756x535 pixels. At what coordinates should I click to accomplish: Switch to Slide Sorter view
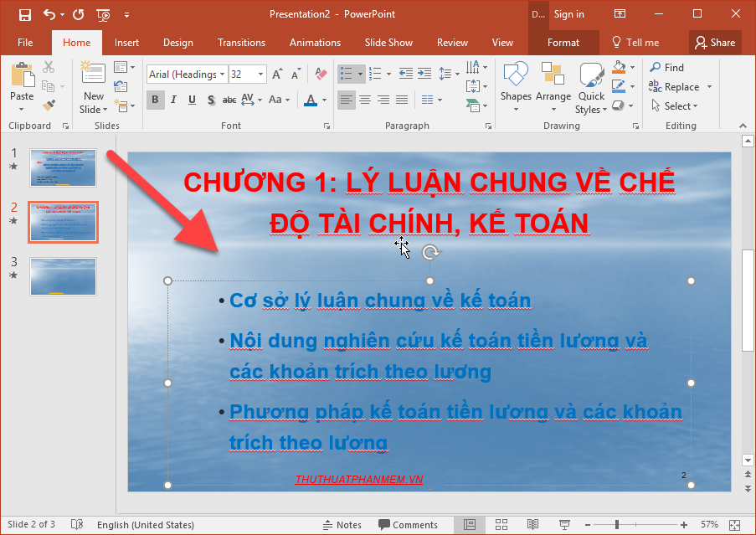click(501, 524)
